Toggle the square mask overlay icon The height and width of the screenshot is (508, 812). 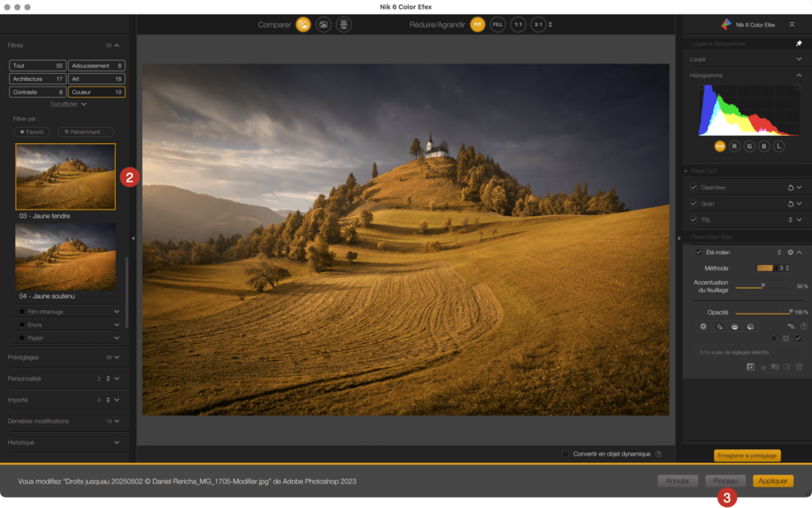[x=786, y=338]
